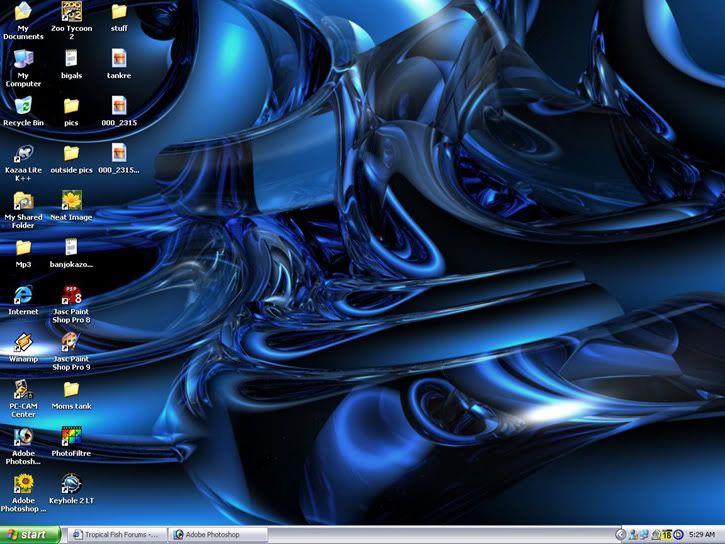Screen dimensions: 725x544
Task: Click the blue circular tray icon
Action: click(x=678, y=535)
